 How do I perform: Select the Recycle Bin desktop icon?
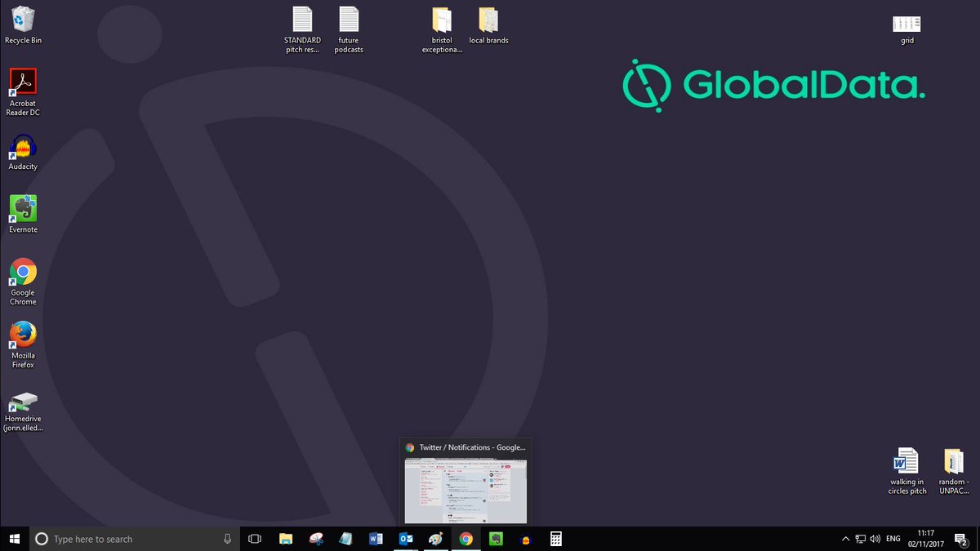[23, 25]
